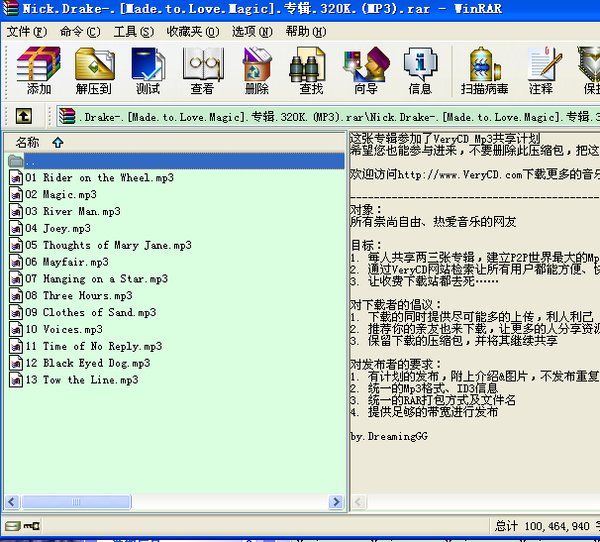Click the file list scroll right arrow

click(336, 501)
